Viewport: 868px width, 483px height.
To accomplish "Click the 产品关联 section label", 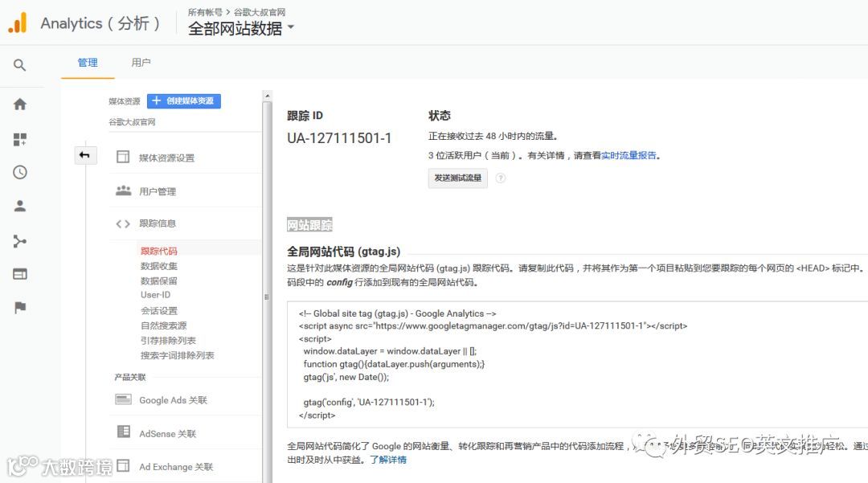I will (130, 378).
